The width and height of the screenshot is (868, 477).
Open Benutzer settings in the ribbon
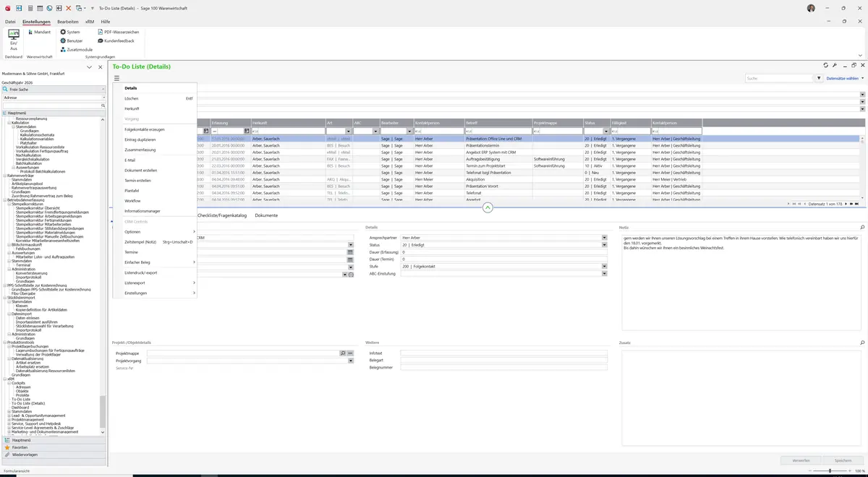tap(71, 40)
